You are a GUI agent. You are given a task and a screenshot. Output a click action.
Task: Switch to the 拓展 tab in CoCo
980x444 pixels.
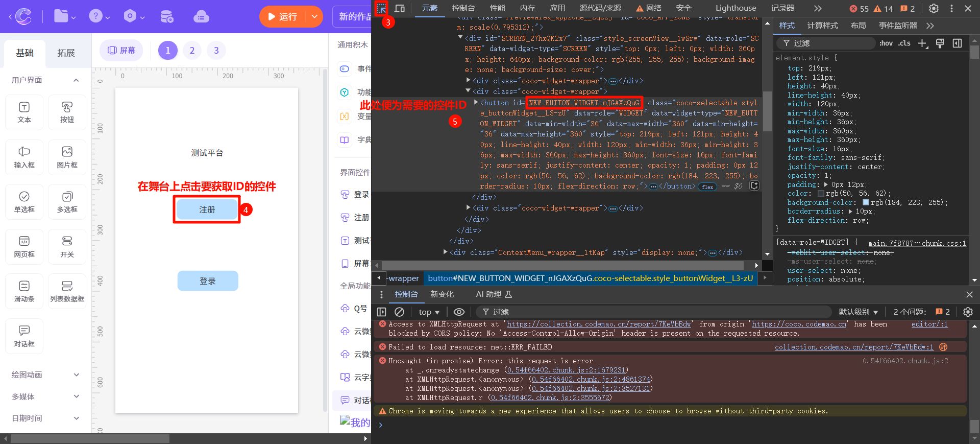[x=66, y=53]
